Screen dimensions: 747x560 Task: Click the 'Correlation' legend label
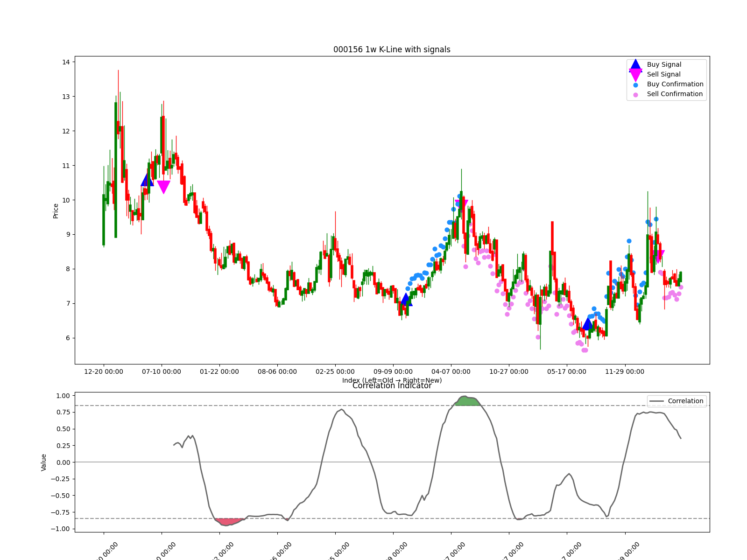point(685,401)
